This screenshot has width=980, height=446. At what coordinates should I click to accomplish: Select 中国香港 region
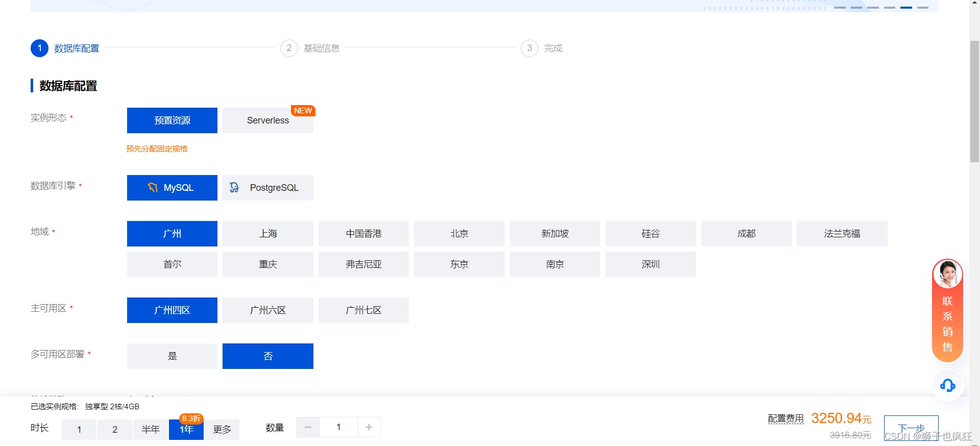pyautogui.click(x=363, y=234)
